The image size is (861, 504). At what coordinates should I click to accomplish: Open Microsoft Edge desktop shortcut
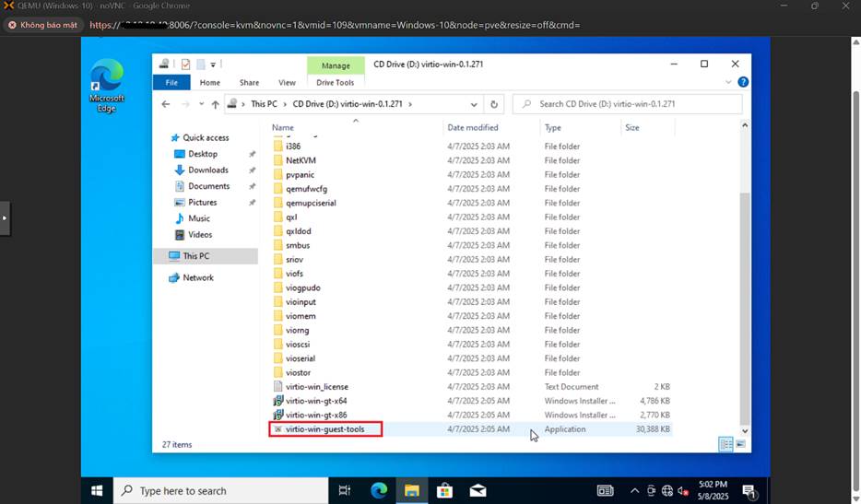click(107, 85)
